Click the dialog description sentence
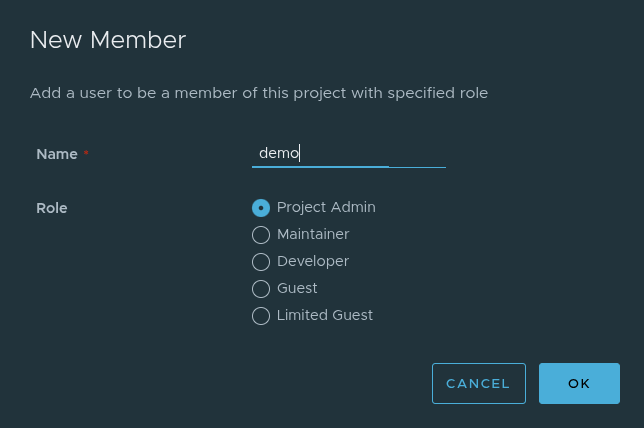The width and height of the screenshot is (644, 428). [x=259, y=93]
